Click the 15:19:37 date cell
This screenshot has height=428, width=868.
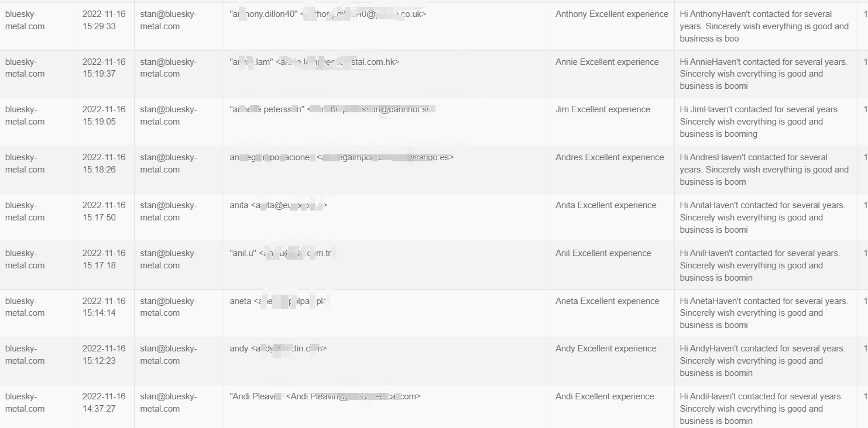(104, 68)
